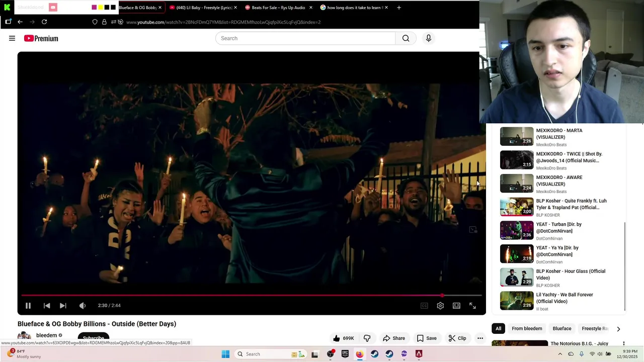Screen dimensions: 644x362
Task: Start voice search with microphone
Action: (429, 38)
